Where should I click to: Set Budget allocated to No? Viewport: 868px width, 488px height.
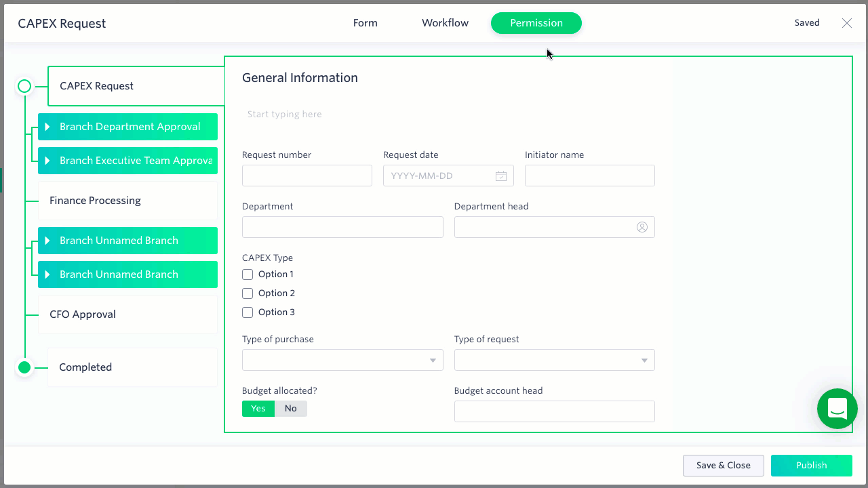[291, 409]
